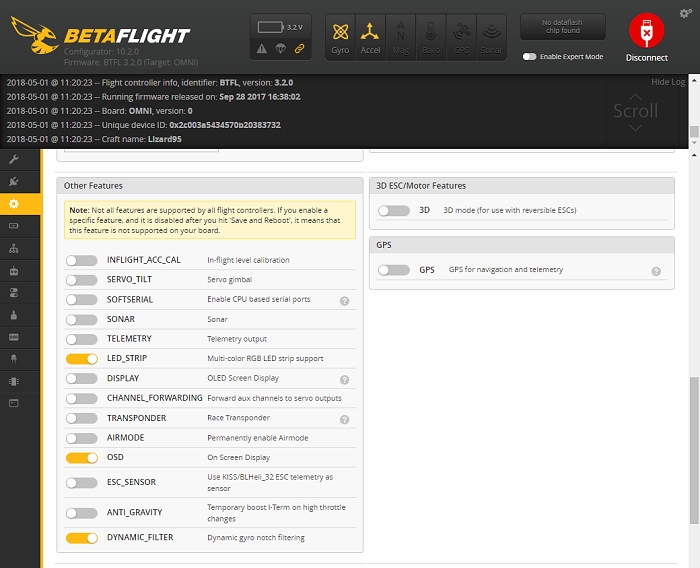Turn on SOFTSERIAL
This screenshot has width=700, height=568.
(x=81, y=300)
